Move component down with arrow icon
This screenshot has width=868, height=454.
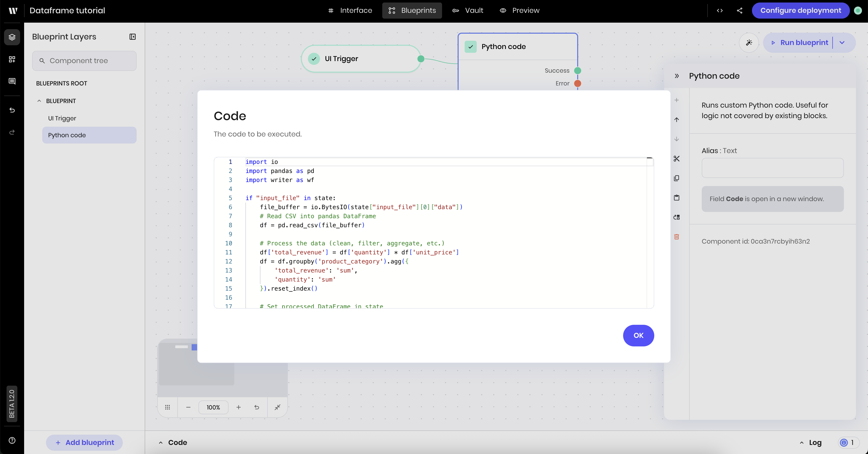(677, 139)
